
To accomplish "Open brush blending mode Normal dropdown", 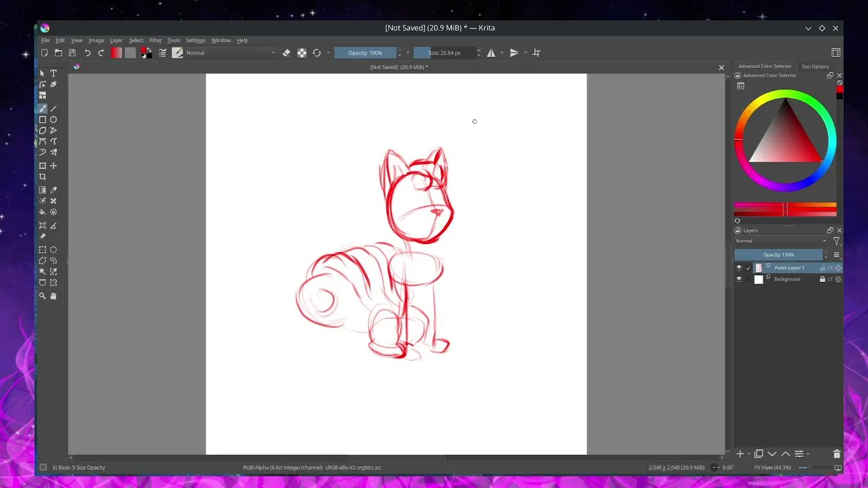I will [x=231, y=53].
